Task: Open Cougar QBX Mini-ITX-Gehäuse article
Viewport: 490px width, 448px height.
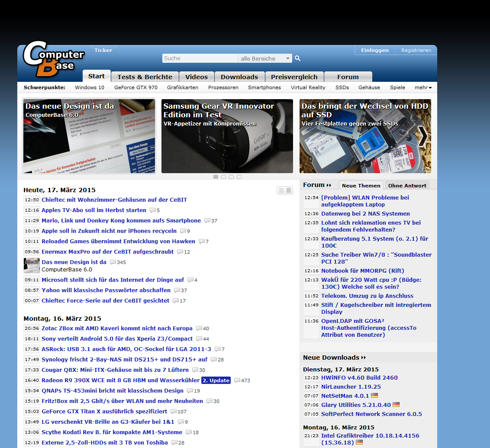Action: [115, 370]
